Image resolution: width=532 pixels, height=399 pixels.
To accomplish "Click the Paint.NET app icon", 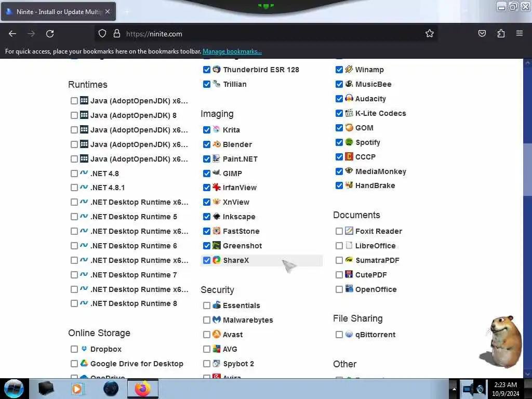I will click(217, 158).
